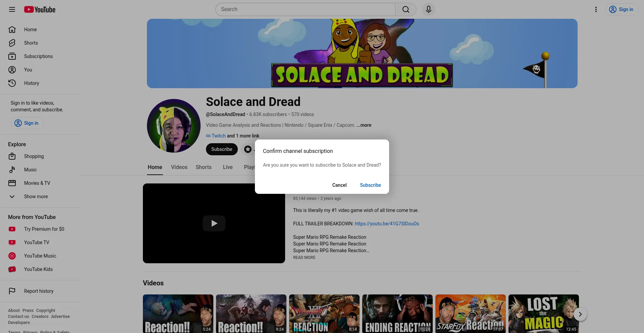The height and width of the screenshot is (333, 644).
Task: Click the Developers footer link
Action: [19, 323]
